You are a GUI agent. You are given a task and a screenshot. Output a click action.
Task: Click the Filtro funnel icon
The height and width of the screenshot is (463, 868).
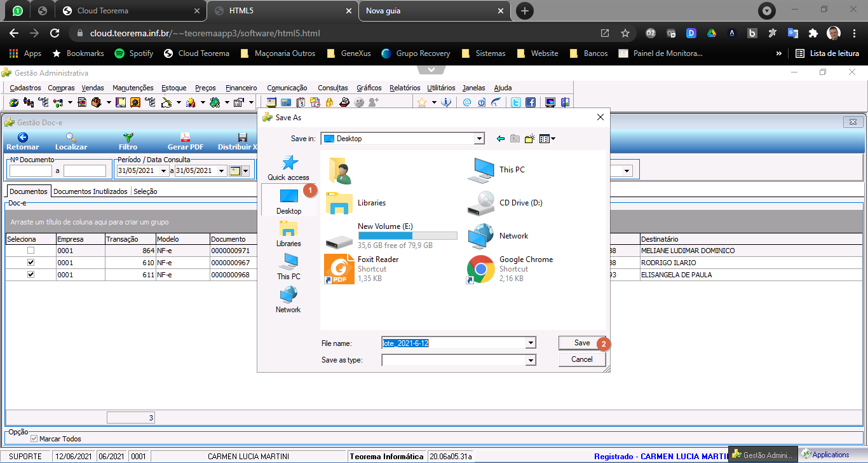128,137
